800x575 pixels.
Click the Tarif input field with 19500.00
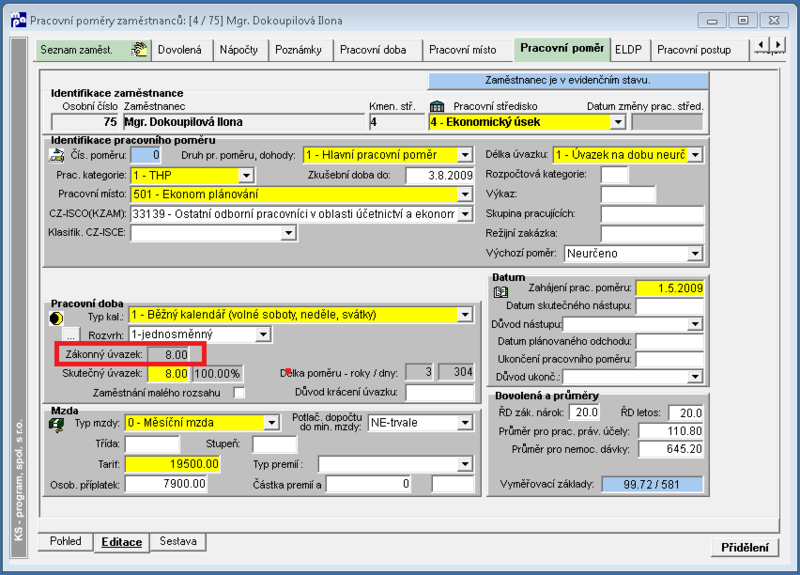click(x=172, y=464)
